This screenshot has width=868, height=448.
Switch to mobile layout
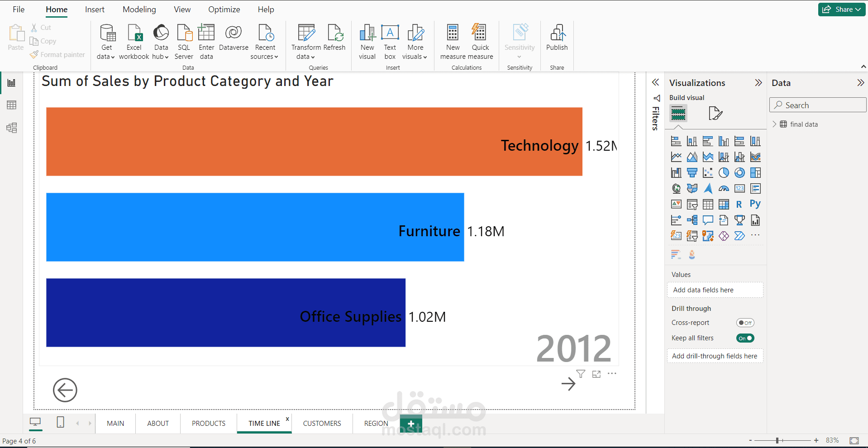(60, 422)
